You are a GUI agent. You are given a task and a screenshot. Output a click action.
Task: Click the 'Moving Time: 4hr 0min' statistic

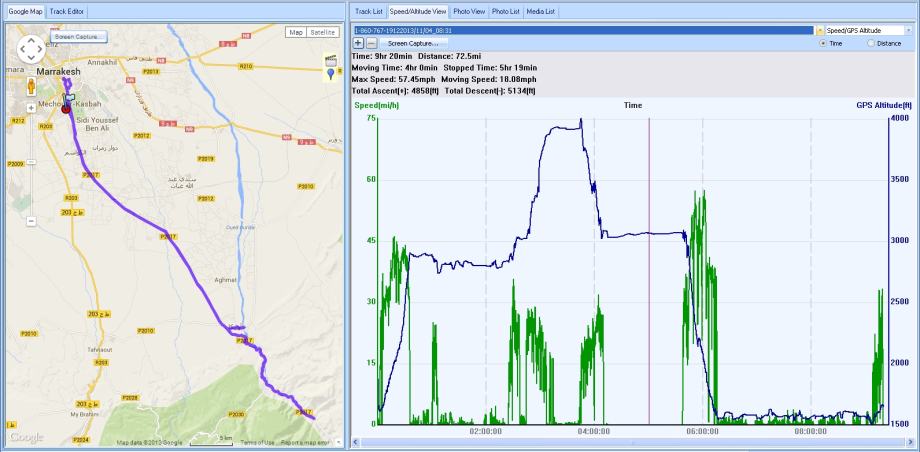pyautogui.click(x=394, y=68)
